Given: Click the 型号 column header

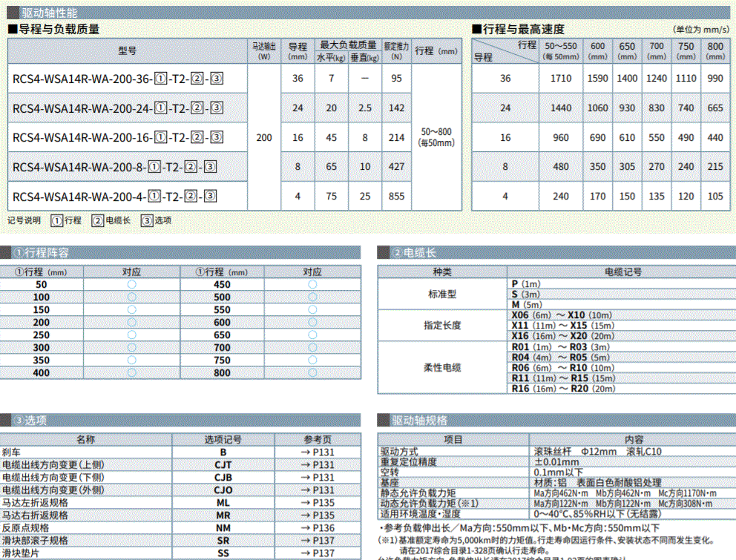Looking at the screenshot, I should click(127, 50).
